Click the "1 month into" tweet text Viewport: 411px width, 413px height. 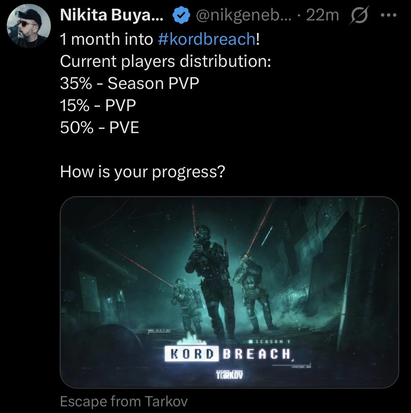pyautogui.click(x=106, y=39)
